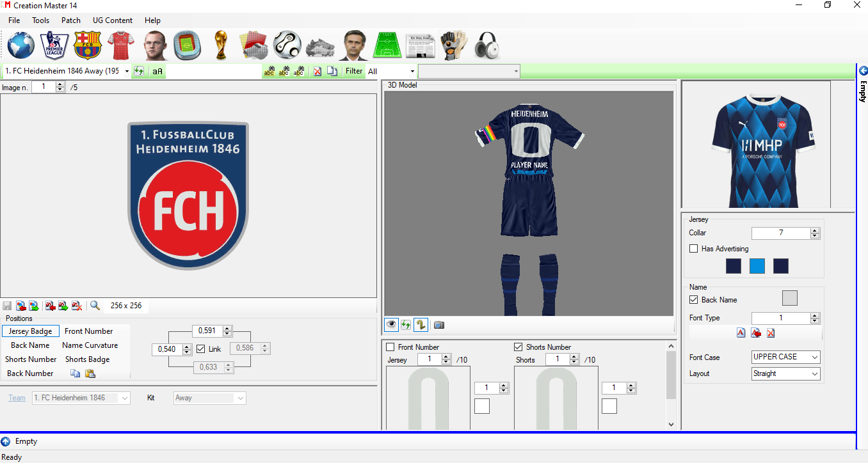The height and width of the screenshot is (463, 868).
Task: Open the Tournament editor trophy icon
Action: pos(221,45)
